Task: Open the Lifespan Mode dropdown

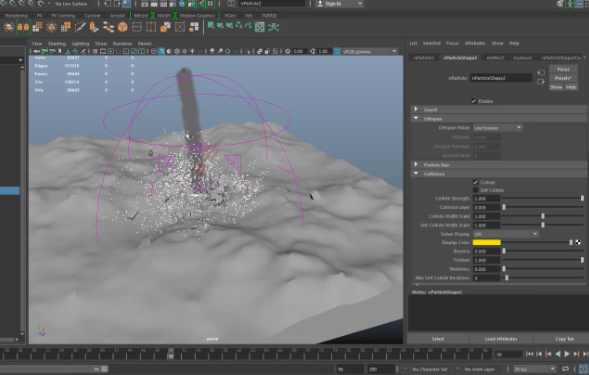Action: pos(497,128)
